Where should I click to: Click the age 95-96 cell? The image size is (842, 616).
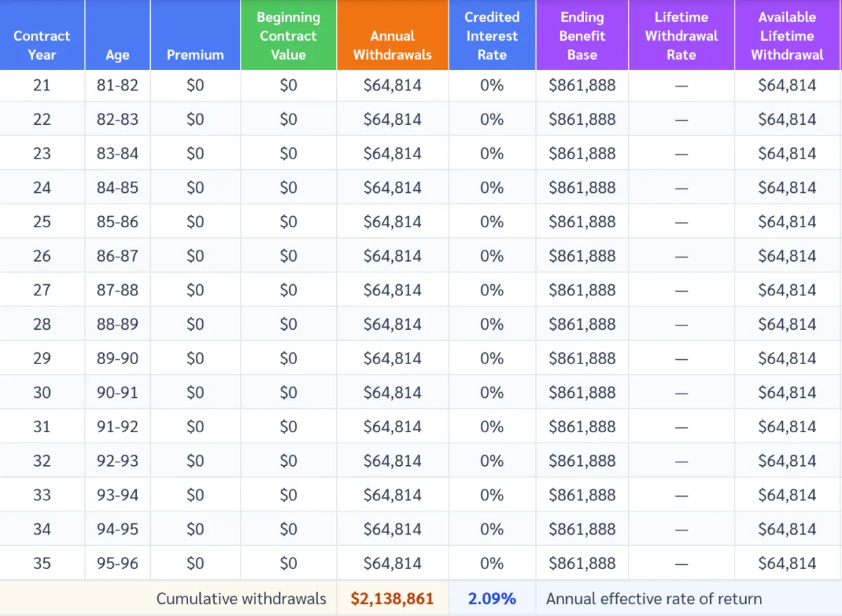[x=117, y=563]
